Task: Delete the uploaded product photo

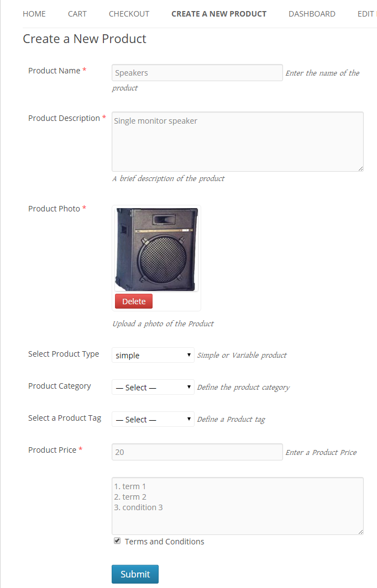Action: click(133, 301)
